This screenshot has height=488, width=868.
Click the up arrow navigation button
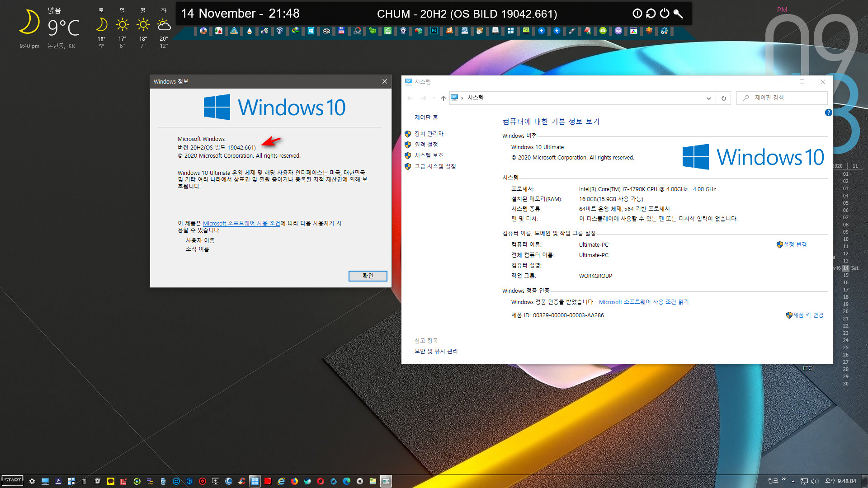pyautogui.click(x=443, y=98)
